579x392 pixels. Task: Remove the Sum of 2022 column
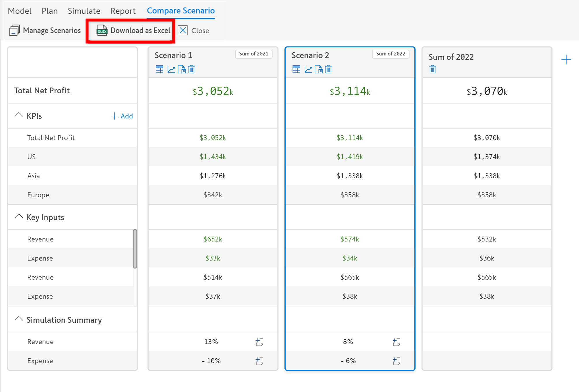pyautogui.click(x=432, y=69)
